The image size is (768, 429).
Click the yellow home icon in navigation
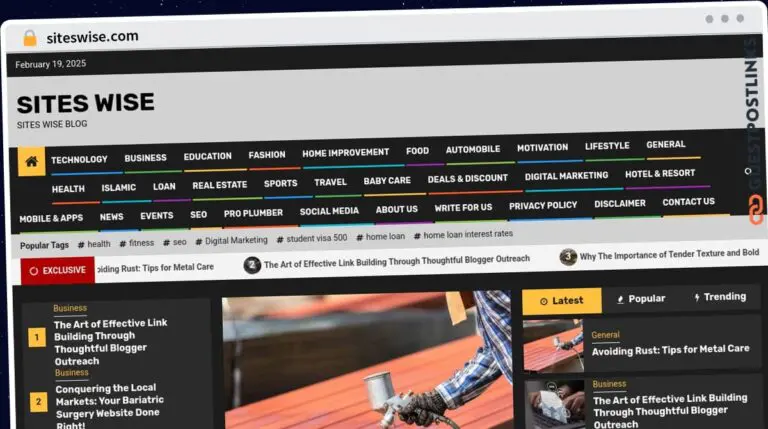32,161
